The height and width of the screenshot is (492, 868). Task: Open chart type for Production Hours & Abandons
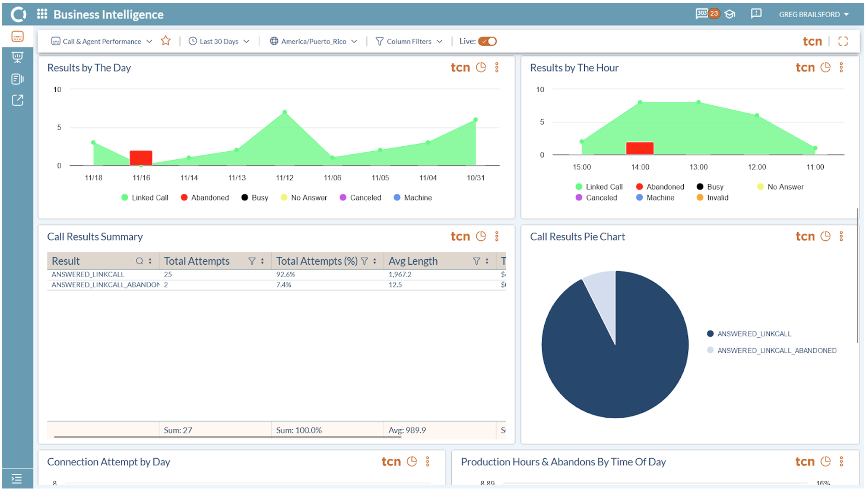pyautogui.click(x=826, y=461)
